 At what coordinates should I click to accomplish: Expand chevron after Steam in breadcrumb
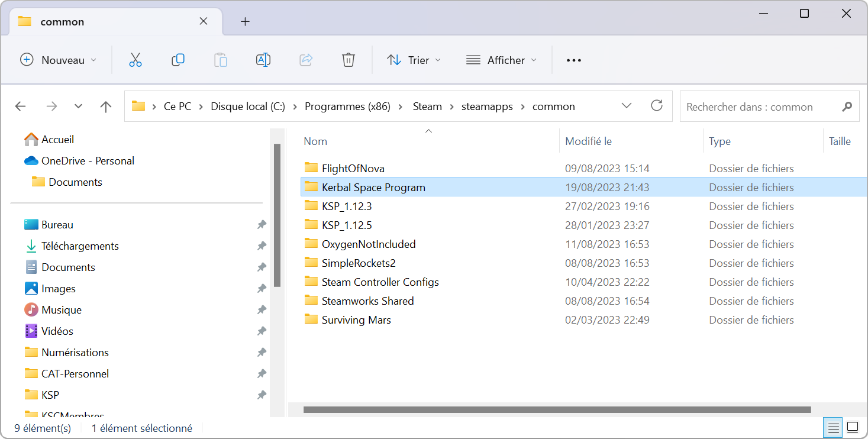[452, 106]
